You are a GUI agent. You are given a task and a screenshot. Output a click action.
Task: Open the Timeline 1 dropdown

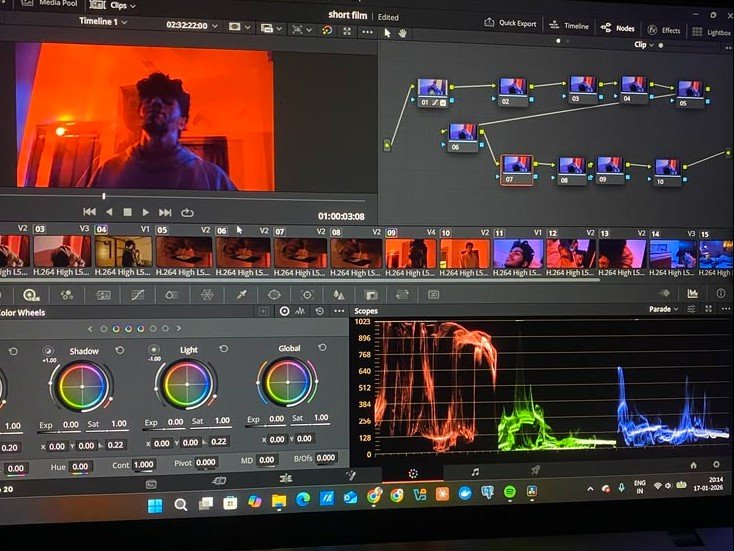(103, 22)
